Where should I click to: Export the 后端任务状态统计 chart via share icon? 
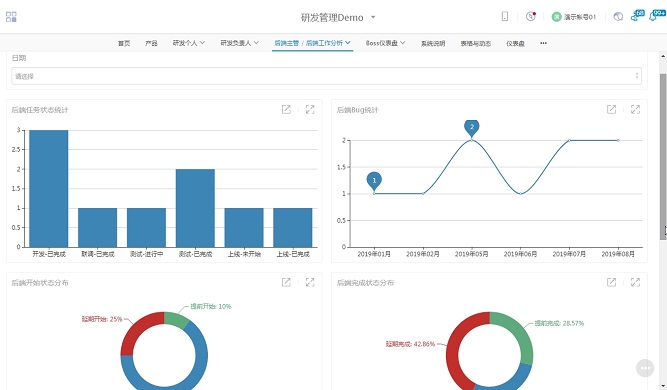point(286,109)
